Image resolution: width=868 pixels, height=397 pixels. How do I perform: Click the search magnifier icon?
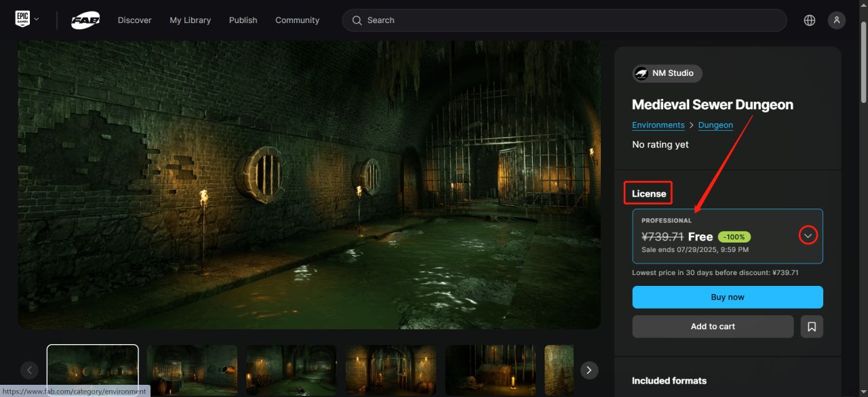357,20
